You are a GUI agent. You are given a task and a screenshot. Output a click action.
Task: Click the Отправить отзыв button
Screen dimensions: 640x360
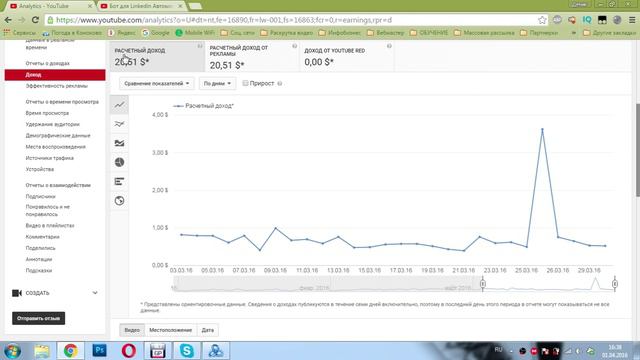tap(38, 318)
